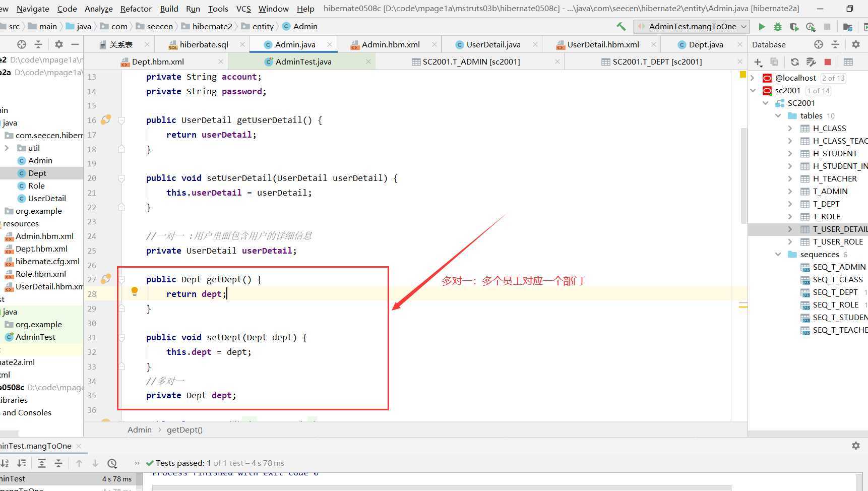Fold the setUserDetail method at line 20
The width and height of the screenshot is (868, 491).
[121, 178]
